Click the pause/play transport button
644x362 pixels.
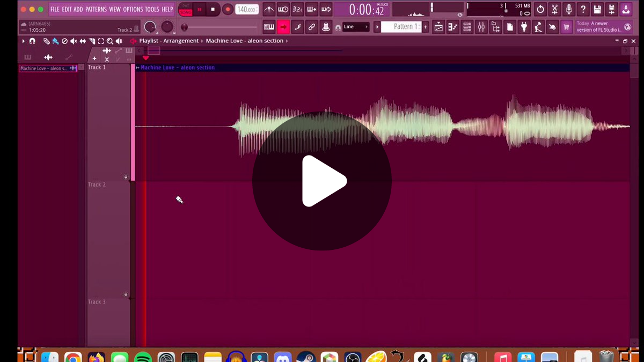(x=200, y=9)
